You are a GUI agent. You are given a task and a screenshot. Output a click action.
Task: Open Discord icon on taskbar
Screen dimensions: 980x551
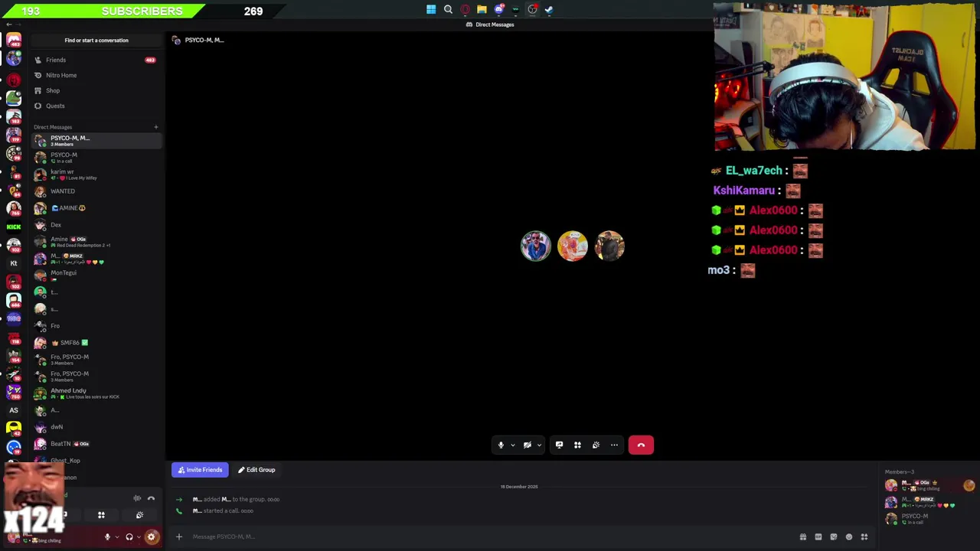(x=498, y=9)
